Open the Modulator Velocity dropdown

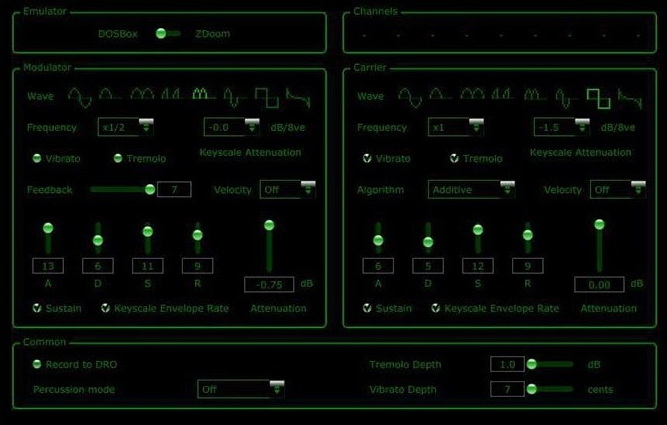click(306, 189)
